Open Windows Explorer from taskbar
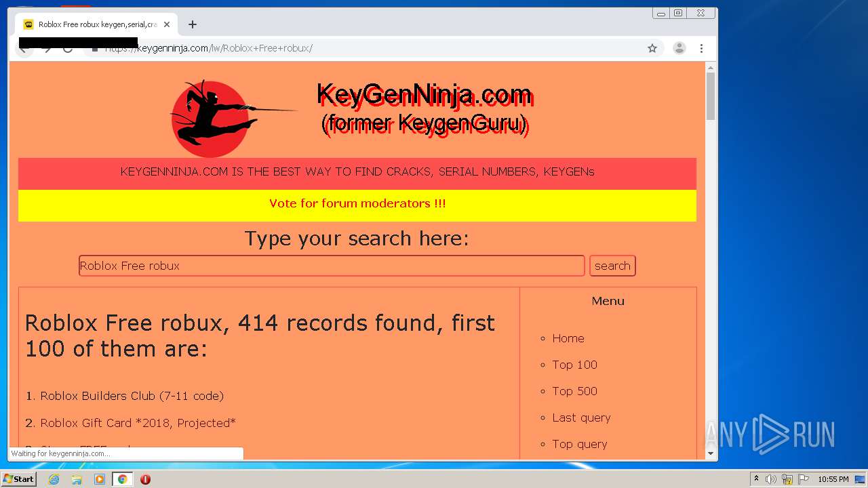 coord(77,479)
